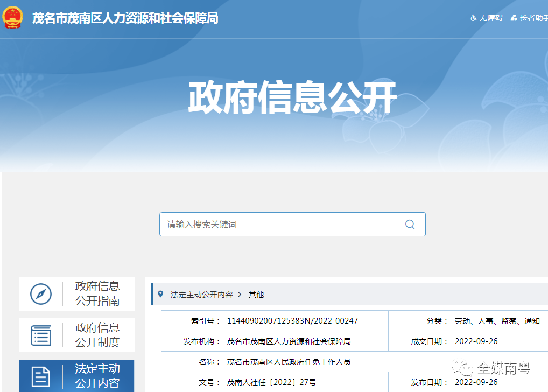Click the 发布机构 label

202,341
